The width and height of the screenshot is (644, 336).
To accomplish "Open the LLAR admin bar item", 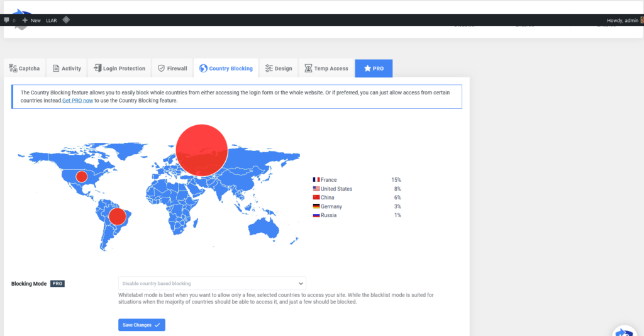I will point(52,21).
